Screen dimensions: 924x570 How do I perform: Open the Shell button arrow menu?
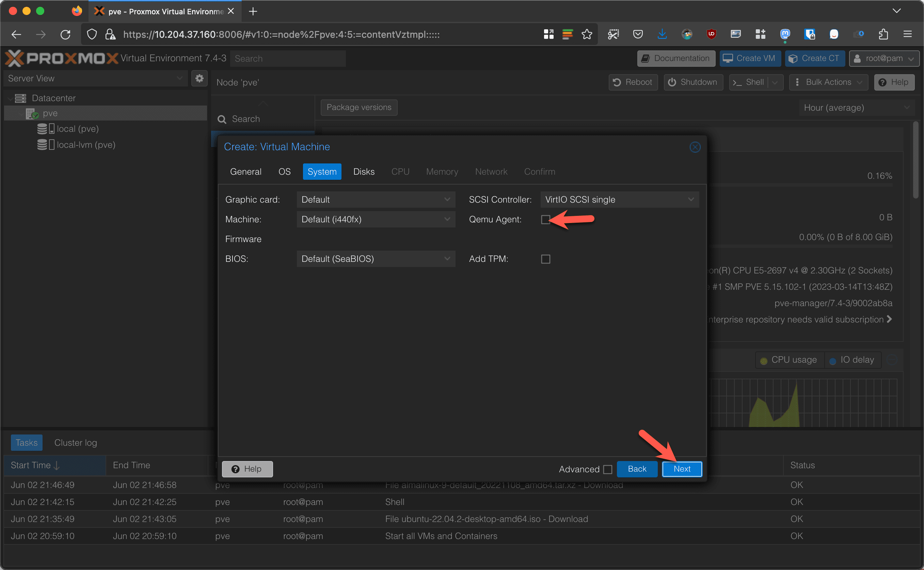click(775, 82)
